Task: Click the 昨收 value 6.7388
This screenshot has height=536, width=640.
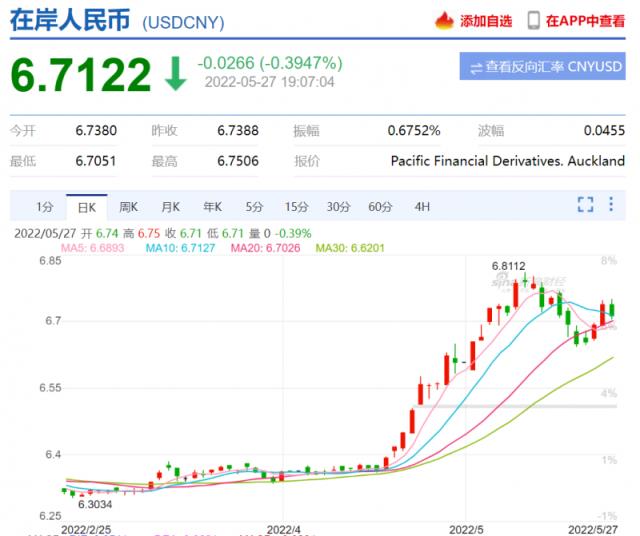Action: [238, 131]
